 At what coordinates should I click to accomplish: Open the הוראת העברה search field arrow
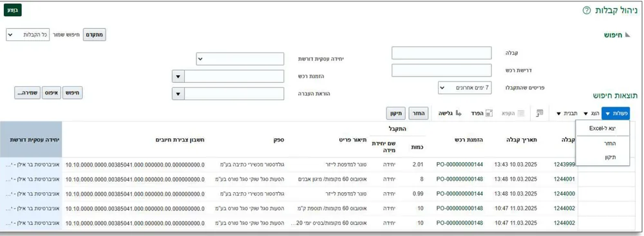178,94
